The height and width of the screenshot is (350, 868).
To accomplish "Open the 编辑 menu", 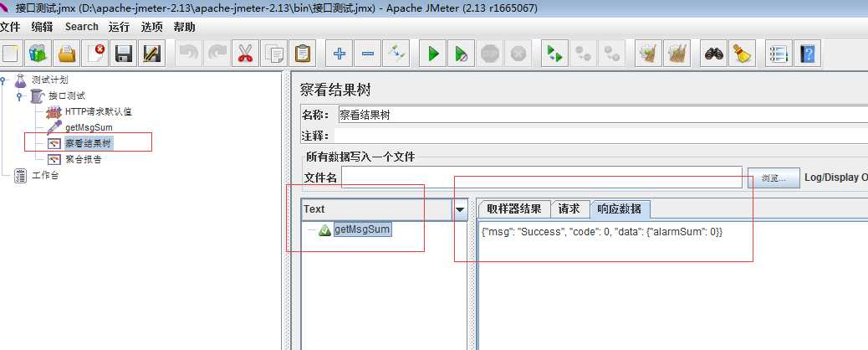I will click(42, 27).
